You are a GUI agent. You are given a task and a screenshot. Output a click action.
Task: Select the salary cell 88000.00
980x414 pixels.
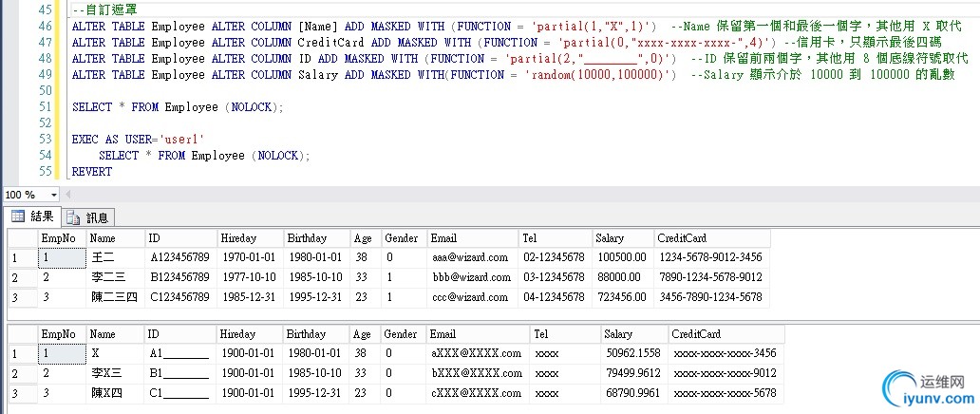coord(623,277)
